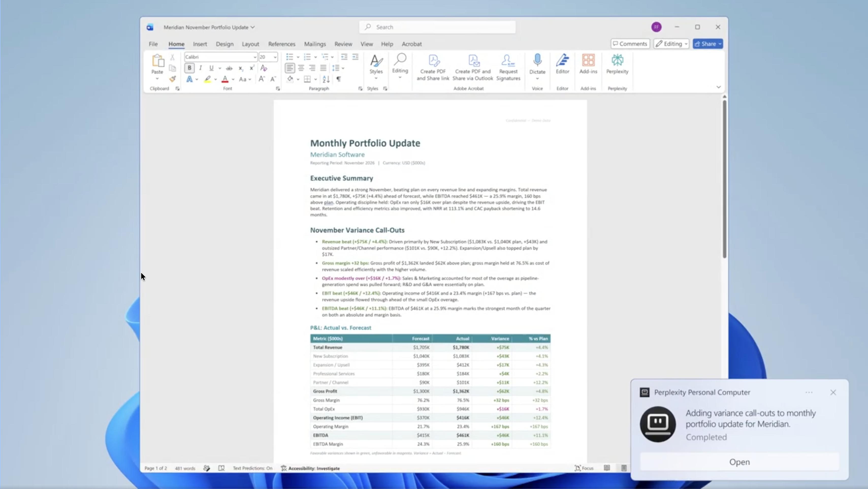Click the Cut scissors icon

pos(172,57)
